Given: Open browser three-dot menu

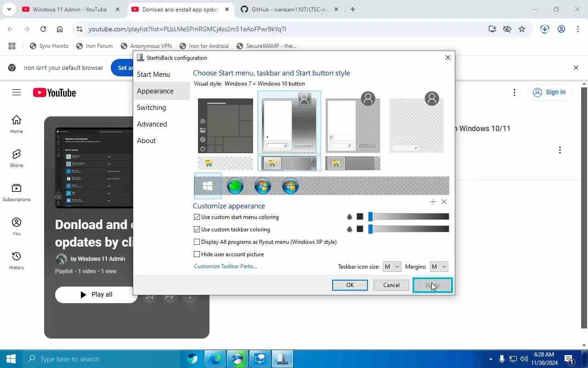Looking at the screenshot, I should 578,29.
